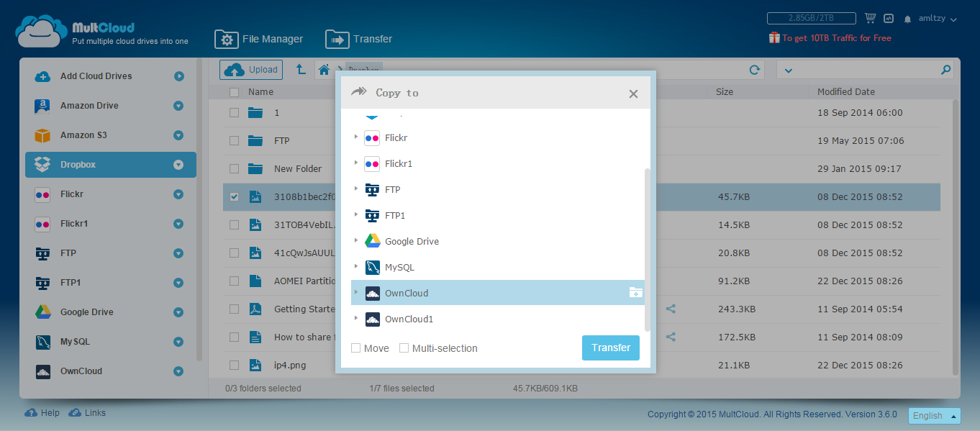Click the Transfer button in dialog
This screenshot has height=431, width=980.
tap(611, 348)
